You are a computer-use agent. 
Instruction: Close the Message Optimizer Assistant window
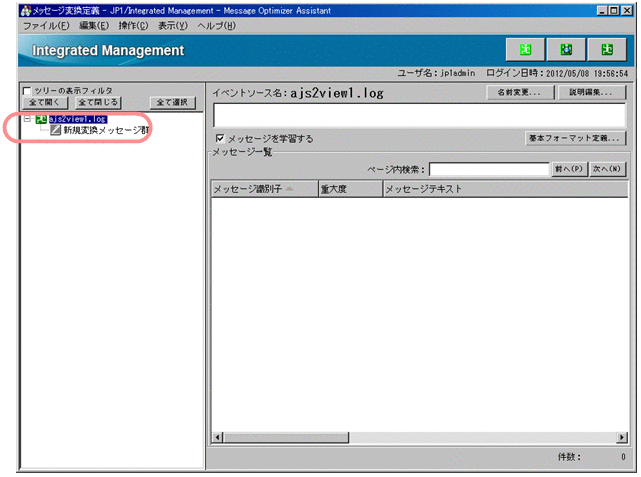tap(627, 11)
